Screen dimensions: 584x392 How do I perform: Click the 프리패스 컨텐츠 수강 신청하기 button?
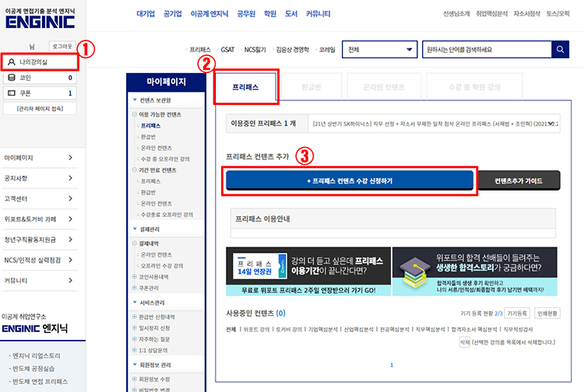pos(350,180)
